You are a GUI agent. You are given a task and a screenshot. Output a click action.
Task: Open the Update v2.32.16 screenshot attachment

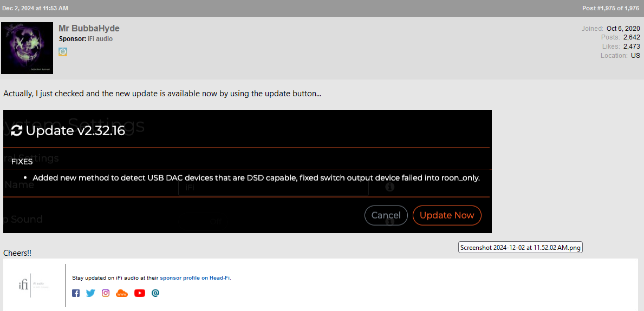[247, 171]
